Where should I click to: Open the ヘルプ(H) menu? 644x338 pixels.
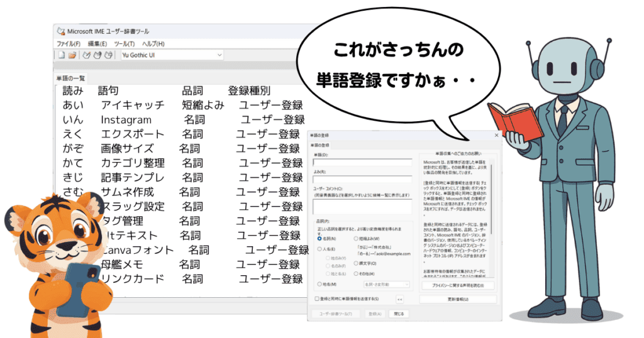tap(153, 43)
